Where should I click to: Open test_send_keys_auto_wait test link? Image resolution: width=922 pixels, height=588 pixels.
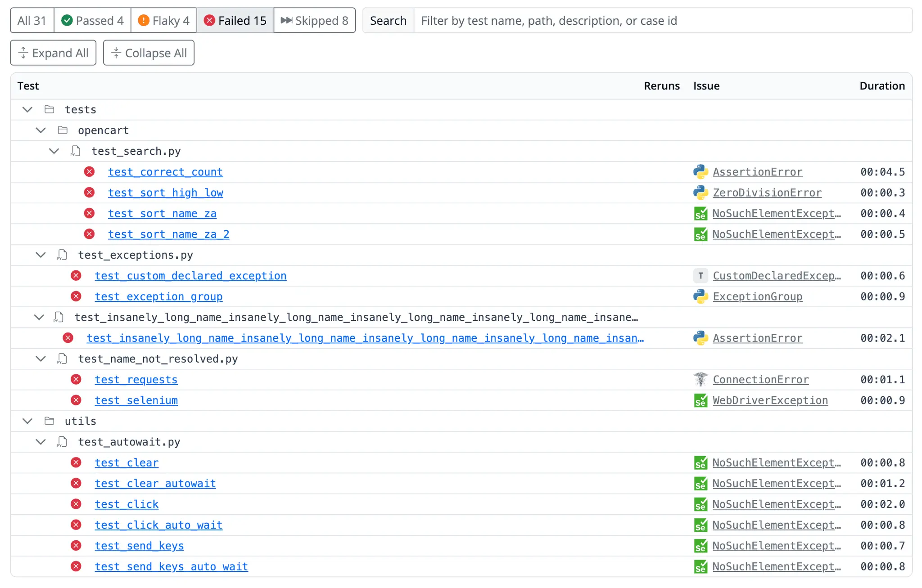[171, 566]
